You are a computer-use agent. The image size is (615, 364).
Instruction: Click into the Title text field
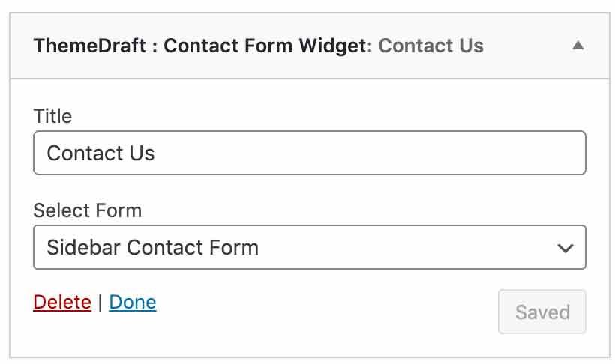(x=310, y=153)
